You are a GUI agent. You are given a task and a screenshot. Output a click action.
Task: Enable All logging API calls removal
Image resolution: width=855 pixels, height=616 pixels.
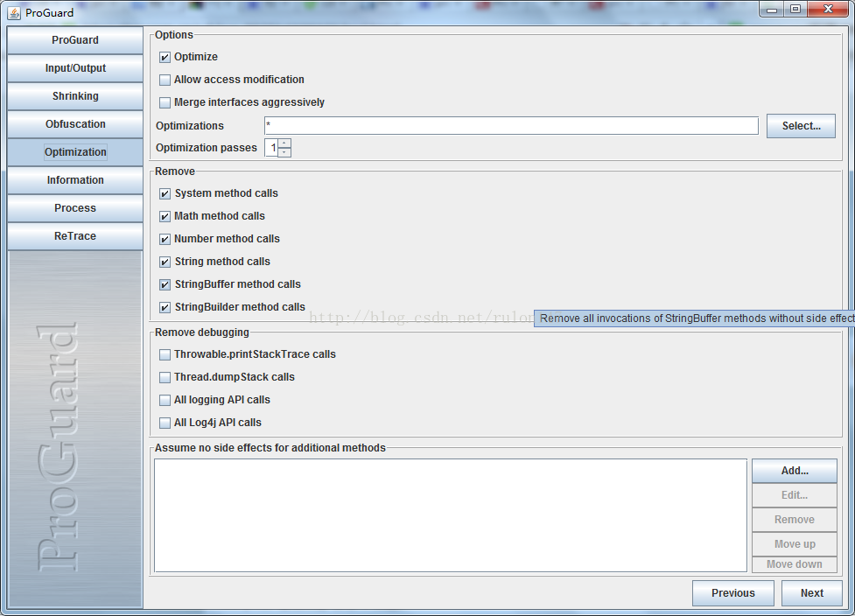[x=165, y=400]
